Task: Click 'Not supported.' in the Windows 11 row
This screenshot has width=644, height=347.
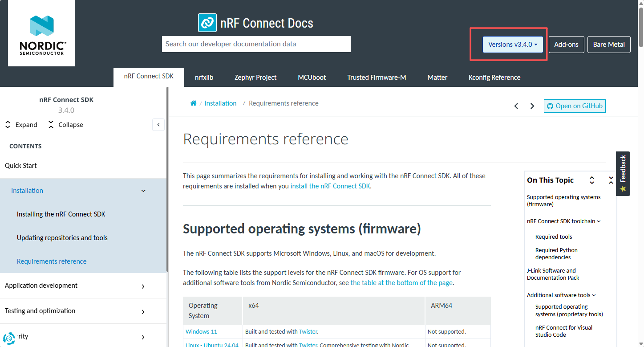Action: (x=446, y=331)
